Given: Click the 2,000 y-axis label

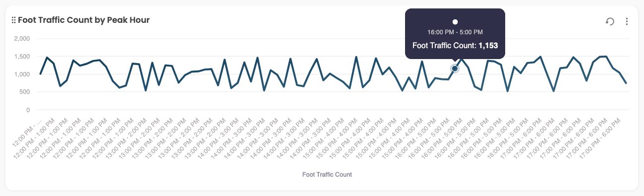Looking at the screenshot, I should [x=22, y=39].
